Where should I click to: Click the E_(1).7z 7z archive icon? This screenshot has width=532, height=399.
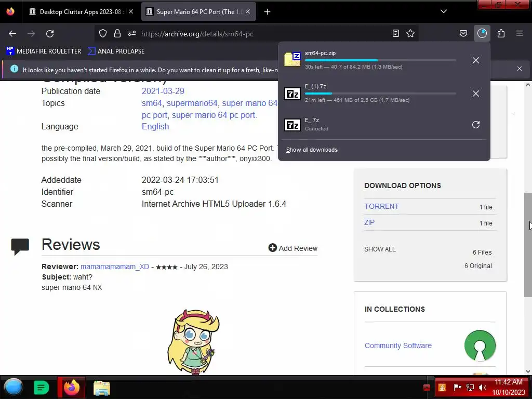(292, 94)
